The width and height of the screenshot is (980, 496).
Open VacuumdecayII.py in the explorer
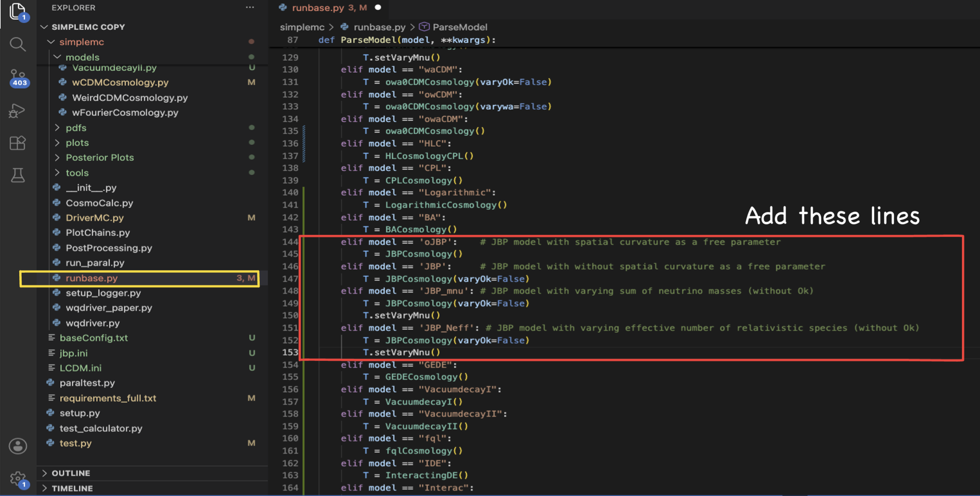coord(114,68)
